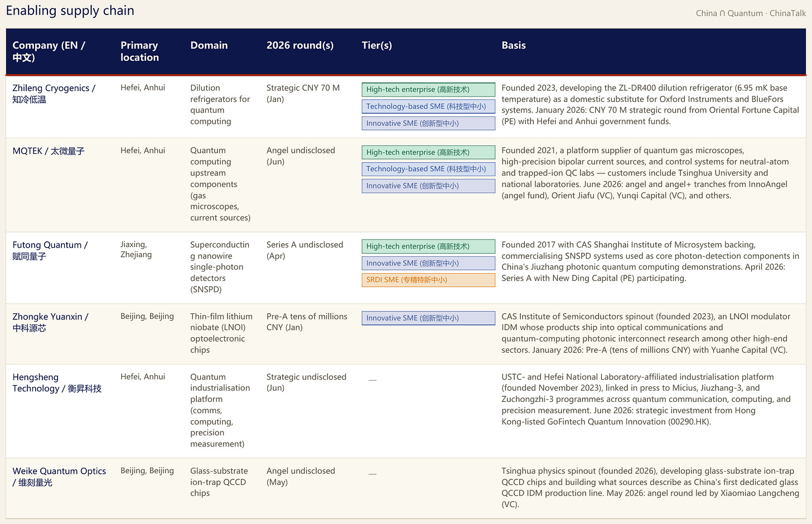Image resolution: width=812 pixels, height=524 pixels.
Task: Click the "2026 round(s)" column header
Action: [x=300, y=45]
